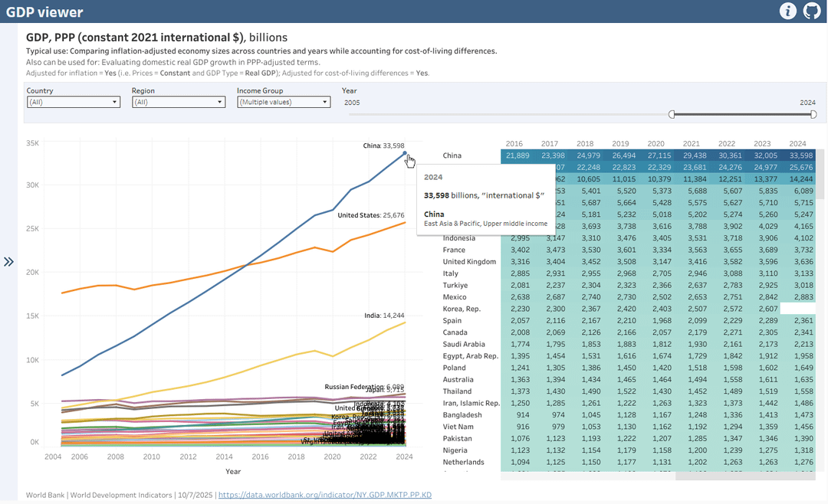Select the 2024 column header
The width and height of the screenshot is (828, 504).
(797, 143)
